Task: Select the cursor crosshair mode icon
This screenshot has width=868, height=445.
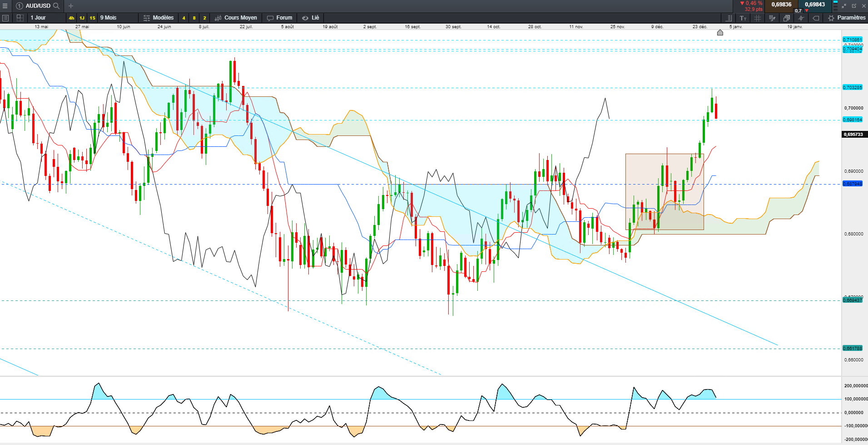Action: click(801, 18)
